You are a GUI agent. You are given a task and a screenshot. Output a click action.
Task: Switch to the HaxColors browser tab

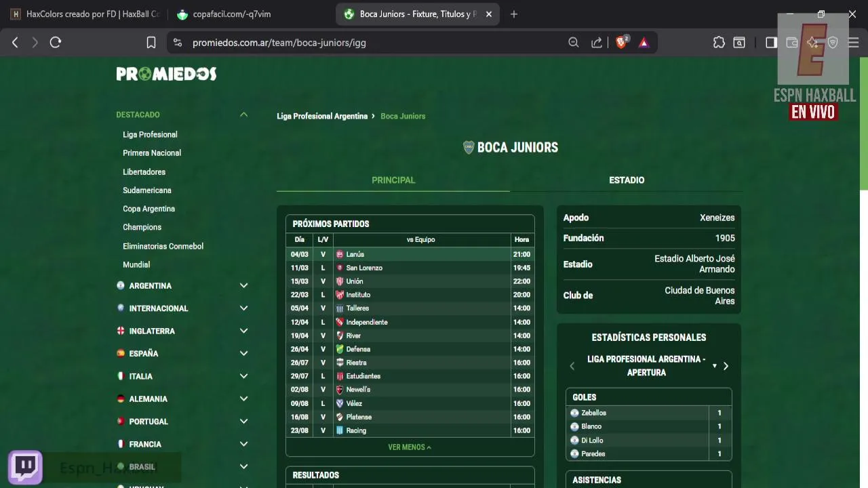coord(85,14)
